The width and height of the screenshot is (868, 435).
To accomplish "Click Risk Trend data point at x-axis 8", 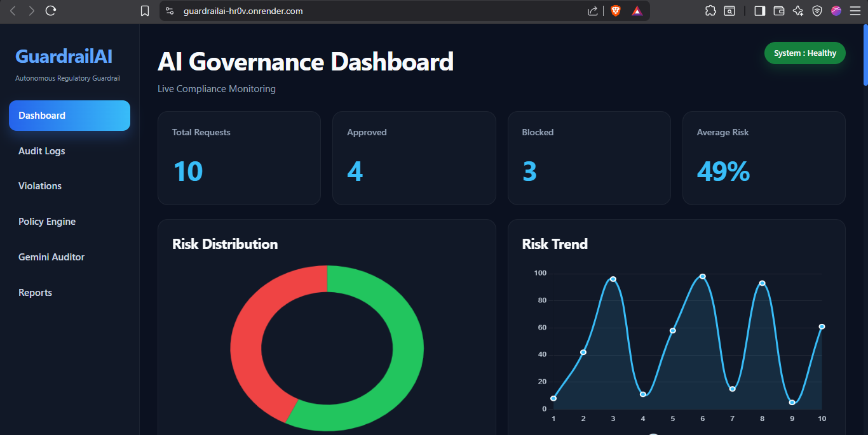I will point(762,283).
